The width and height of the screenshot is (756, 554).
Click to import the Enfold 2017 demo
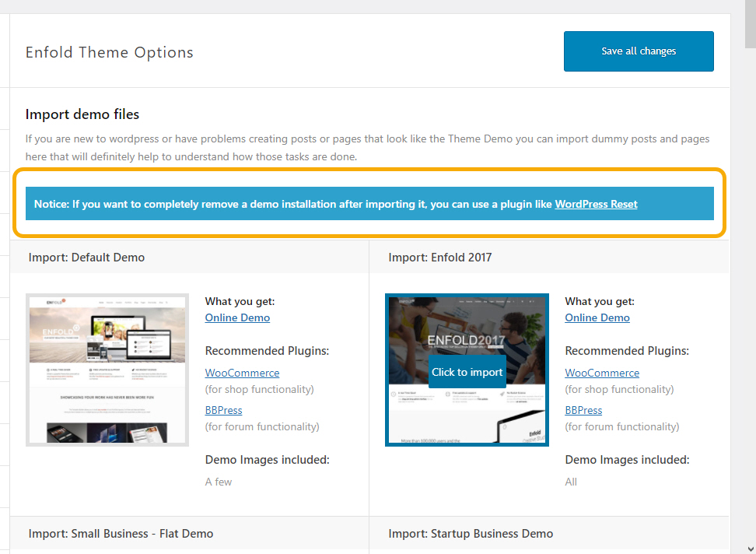[467, 372]
